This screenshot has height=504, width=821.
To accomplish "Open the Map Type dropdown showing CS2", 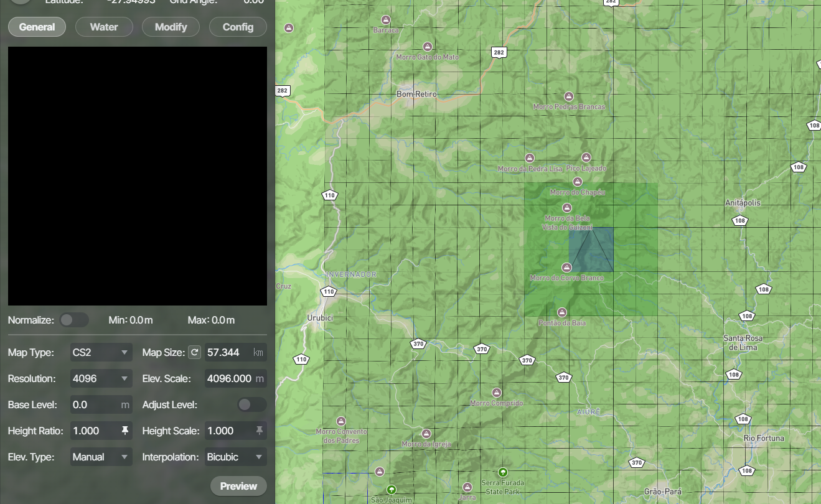I will point(101,352).
